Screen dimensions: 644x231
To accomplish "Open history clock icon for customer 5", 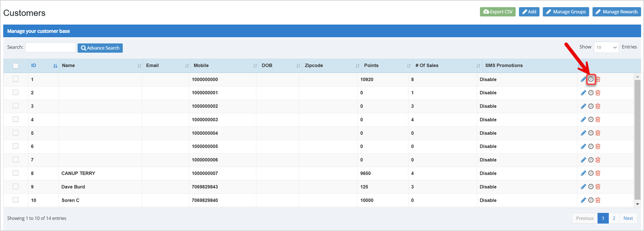I will 591,133.
